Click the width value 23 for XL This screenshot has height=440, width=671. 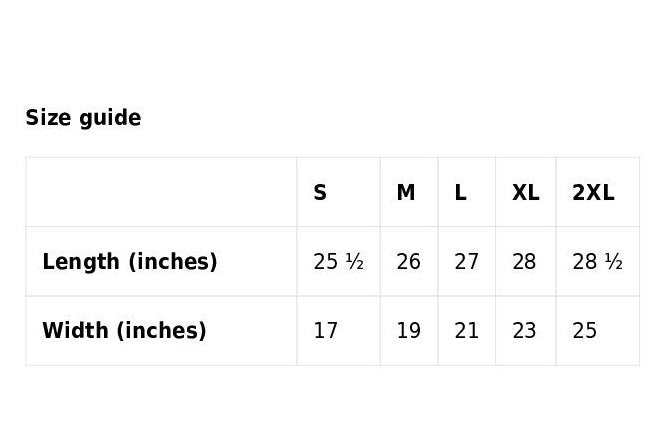point(524,330)
